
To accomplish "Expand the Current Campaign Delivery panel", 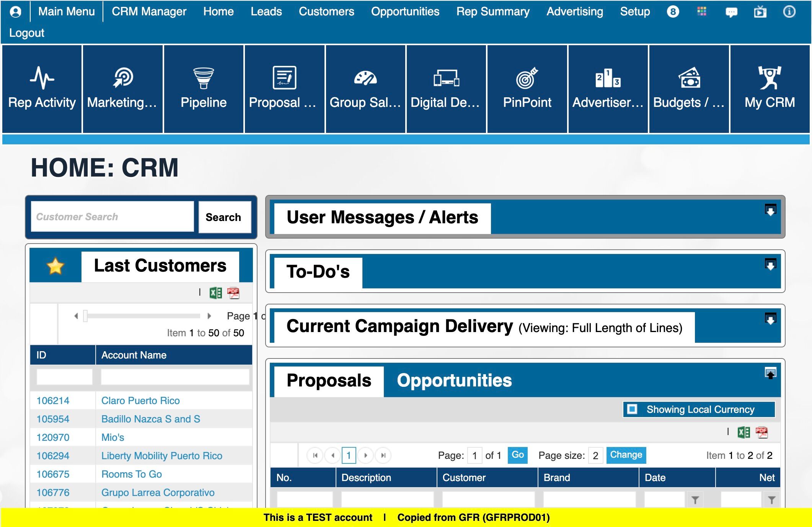I will click(x=770, y=319).
